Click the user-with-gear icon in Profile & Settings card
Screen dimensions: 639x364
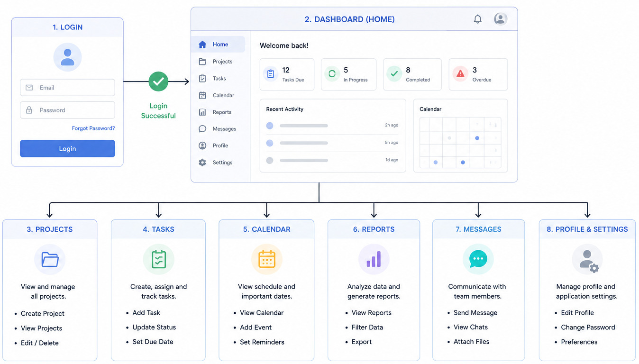point(587,260)
